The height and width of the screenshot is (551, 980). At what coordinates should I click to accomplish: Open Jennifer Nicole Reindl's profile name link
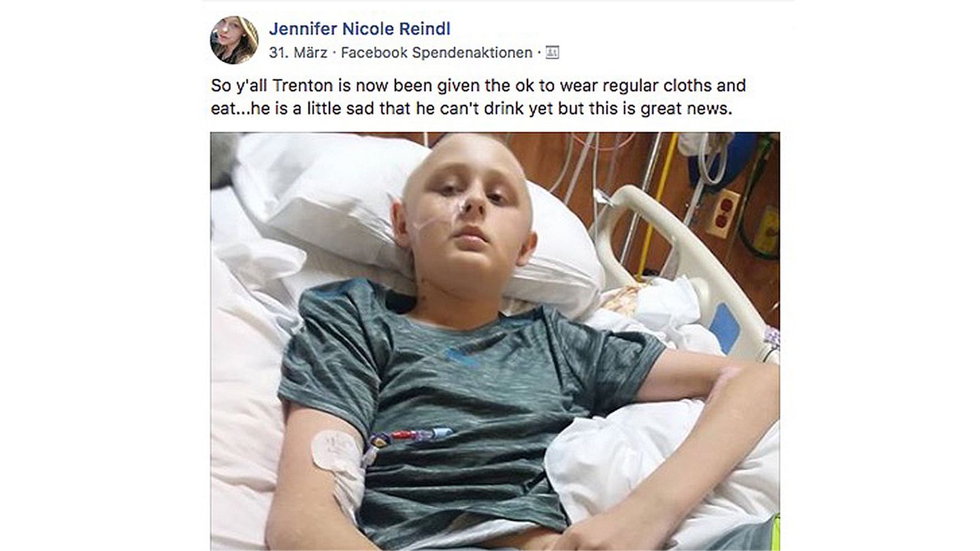[x=359, y=29]
